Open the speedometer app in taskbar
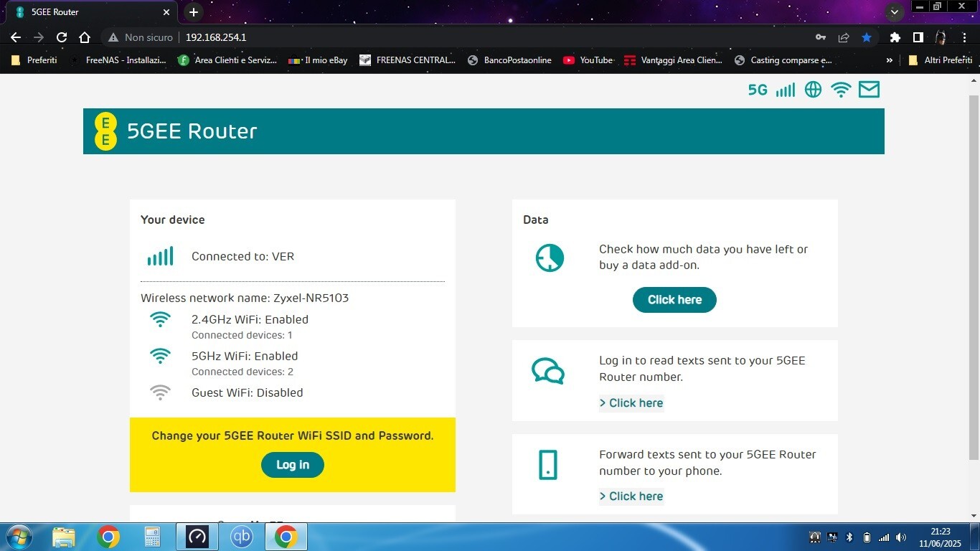This screenshot has height=551, width=980. pyautogui.click(x=197, y=537)
